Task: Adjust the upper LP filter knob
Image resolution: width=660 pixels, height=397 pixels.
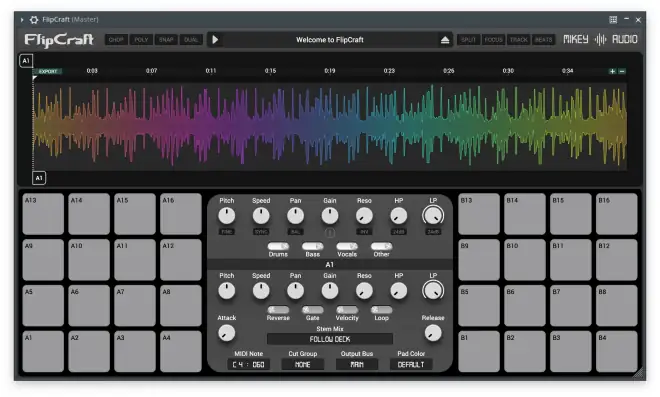Action: tap(433, 216)
